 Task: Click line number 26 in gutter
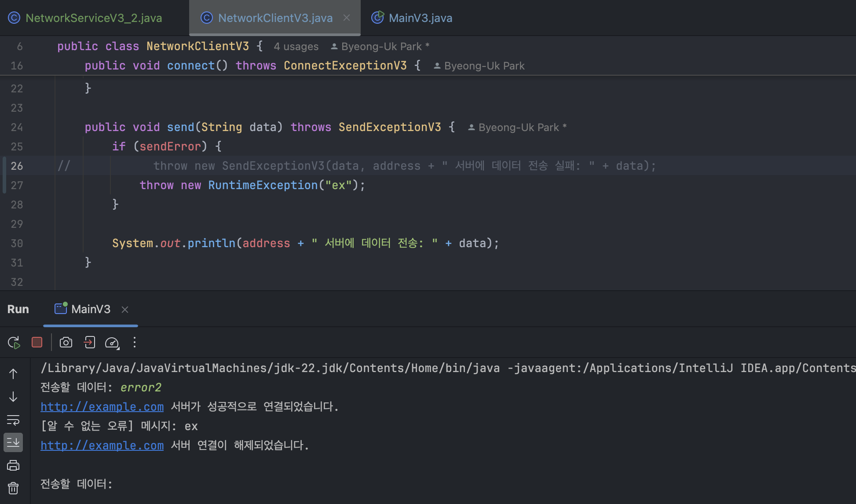tap(17, 166)
